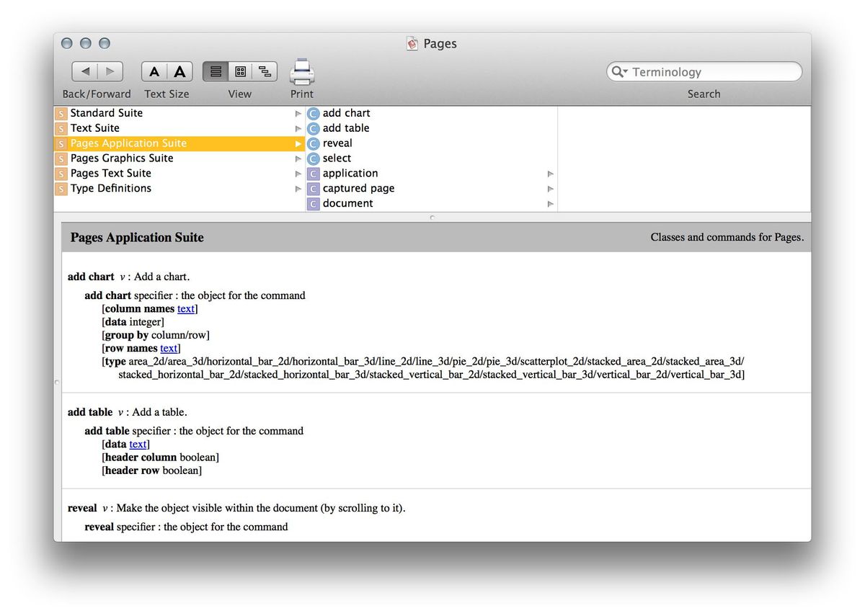Select the smaller Text Size icon
The width and height of the screenshot is (865, 616).
pyautogui.click(x=154, y=71)
